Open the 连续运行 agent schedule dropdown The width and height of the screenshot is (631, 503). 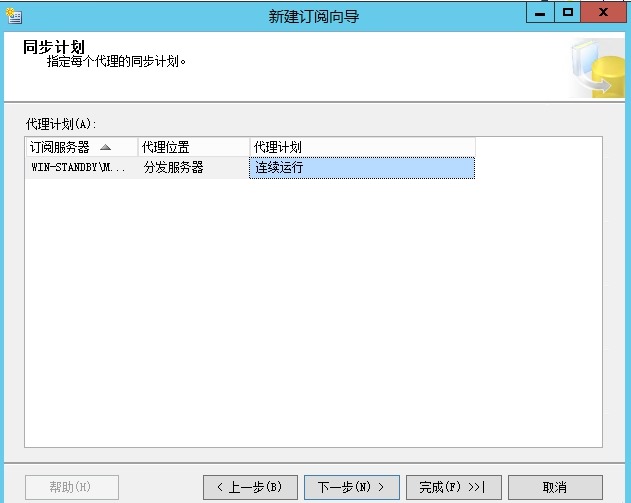tap(361, 168)
